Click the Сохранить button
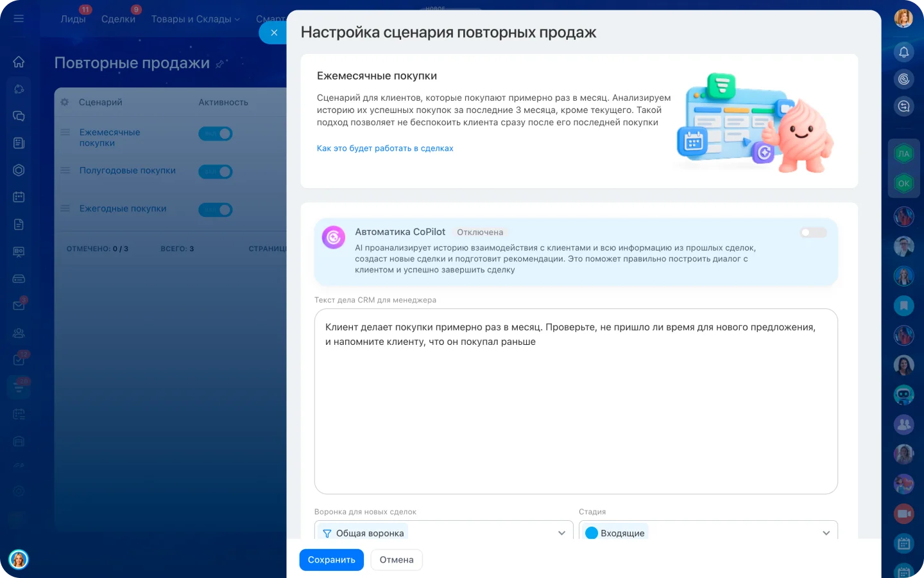Screen dimensions: 924x578 click(x=331, y=559)
